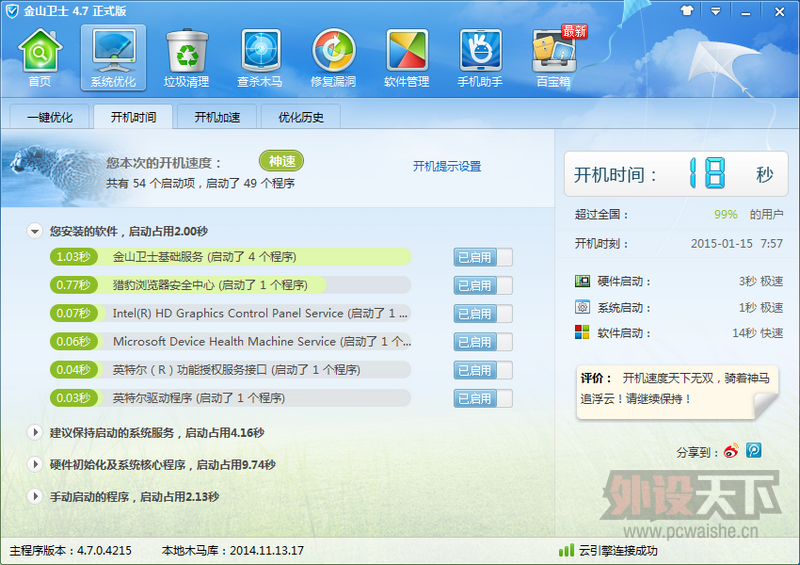Share to Weibo icon
The height and width of the screenshot is (565, 800).
pyautogui.click(x=731, y=451)
